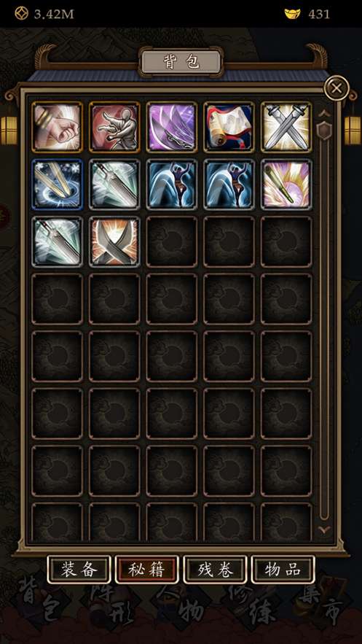Close the 背包 backpack window
Image resolution: width=362 pixels, height=644 pixels.
click(x=337, y=88)
